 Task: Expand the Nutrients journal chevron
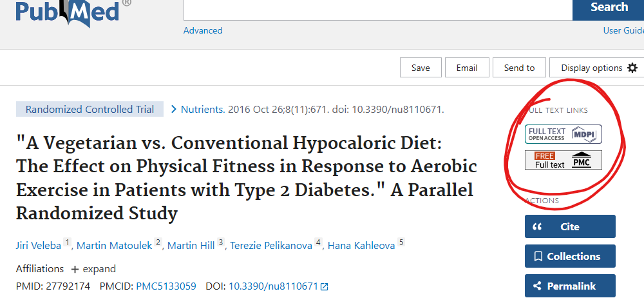point(173,110)
